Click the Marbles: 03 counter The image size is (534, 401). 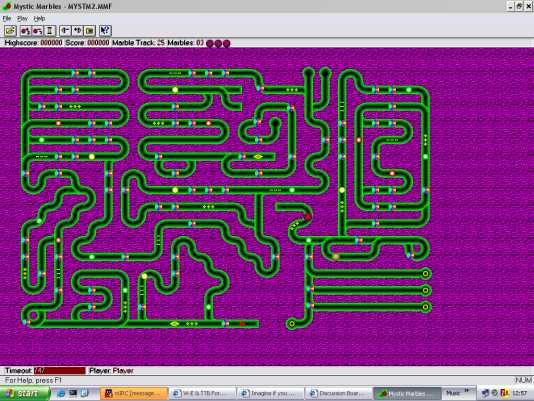tap(185, 43)
